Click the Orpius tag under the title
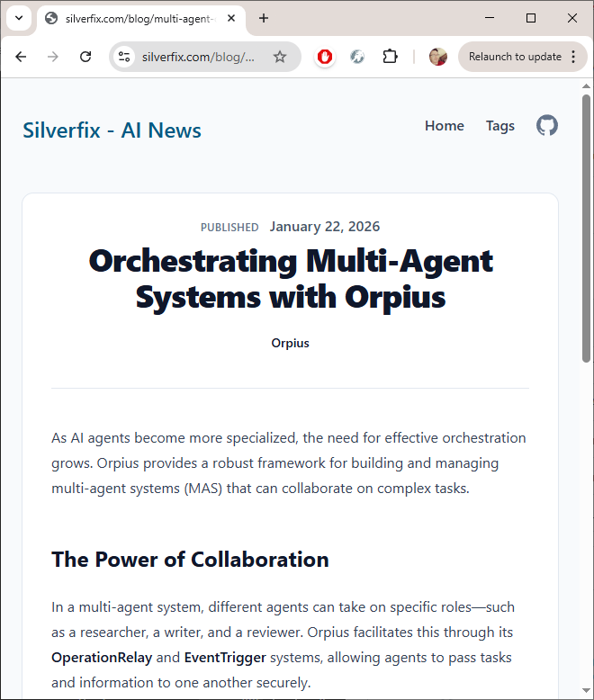Viewport: 594px width, 700px height. coord(290,343)
